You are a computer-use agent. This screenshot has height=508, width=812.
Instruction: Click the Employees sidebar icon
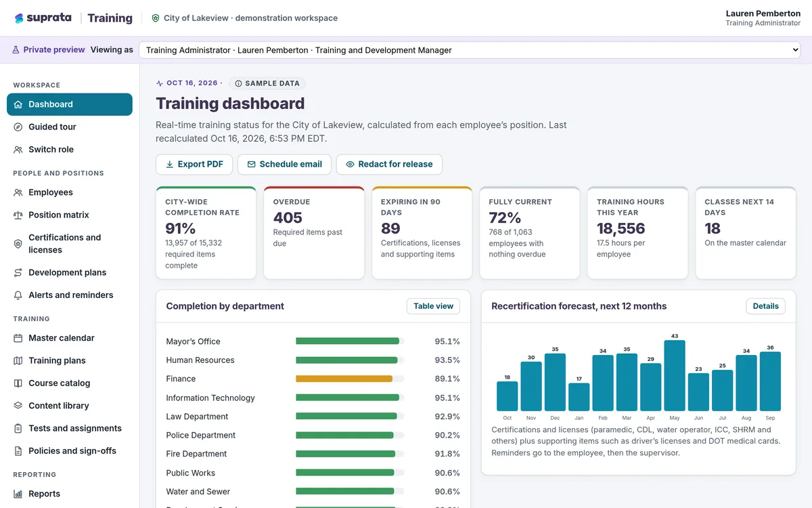pos(18,192)
